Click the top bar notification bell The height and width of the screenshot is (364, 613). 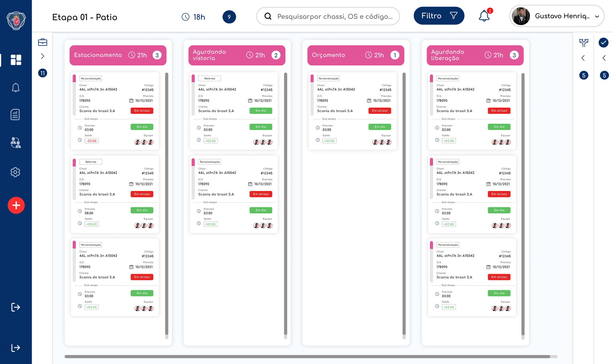point(484,16)
